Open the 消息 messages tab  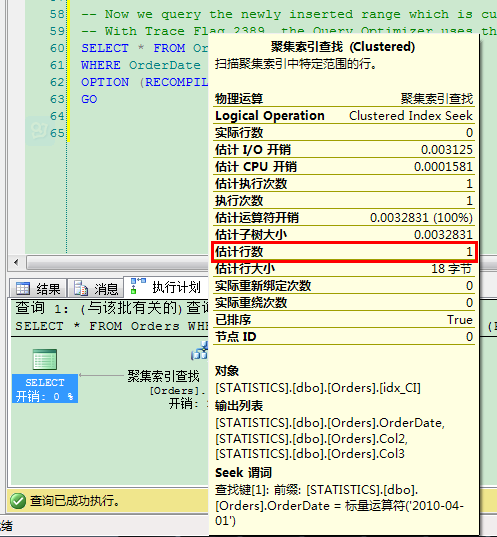coord(96,288)
